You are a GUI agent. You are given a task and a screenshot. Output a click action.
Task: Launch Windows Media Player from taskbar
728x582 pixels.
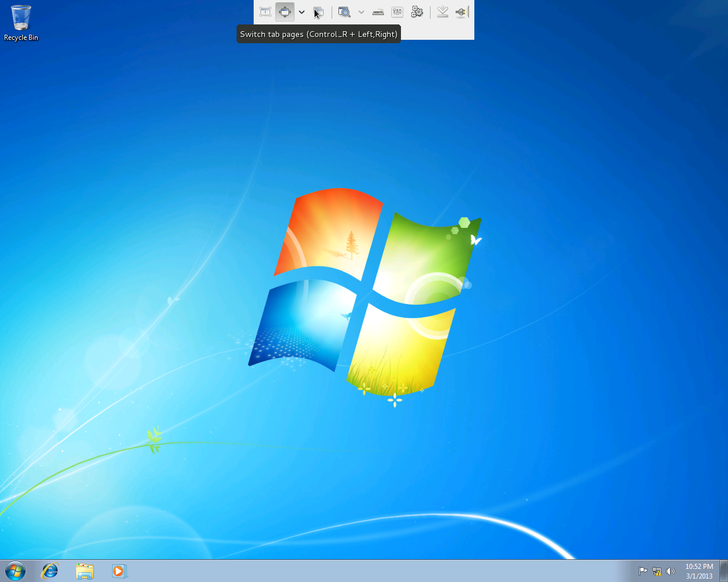pos(118,571)
